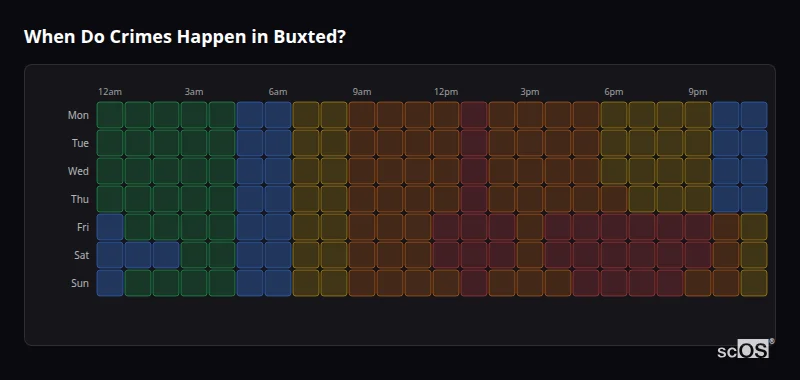
Task: Click the Monday 12am heatmap cell
Action: pyautogui.click(x=110, y=115)
